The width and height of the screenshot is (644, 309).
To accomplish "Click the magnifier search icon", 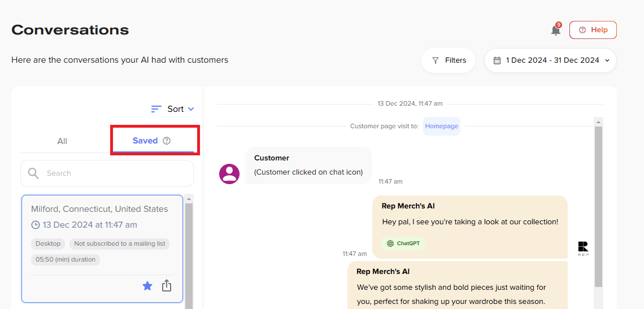I will pos(34,173).
